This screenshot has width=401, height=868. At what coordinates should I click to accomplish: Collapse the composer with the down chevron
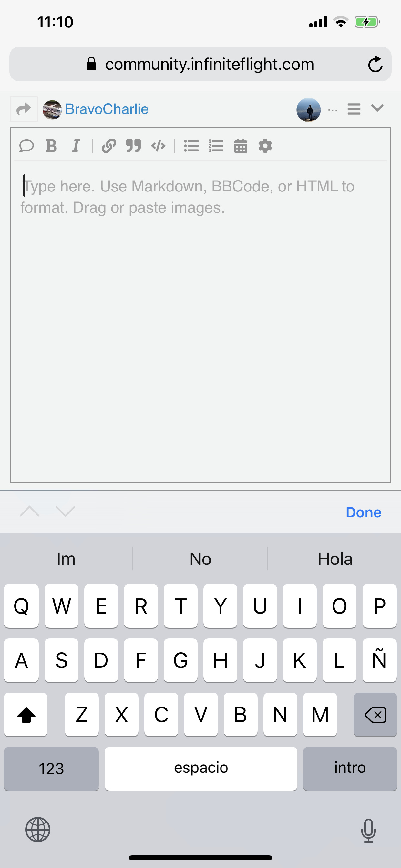377,108
